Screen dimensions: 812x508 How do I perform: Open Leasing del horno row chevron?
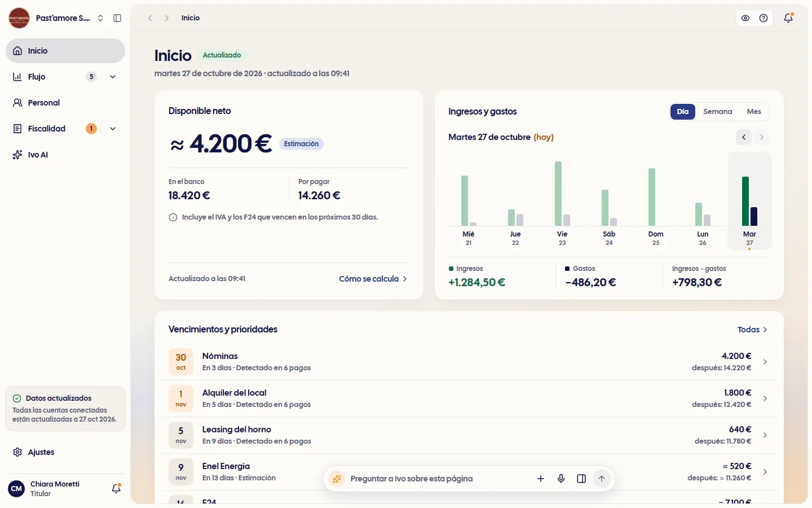tap(765, 435)
